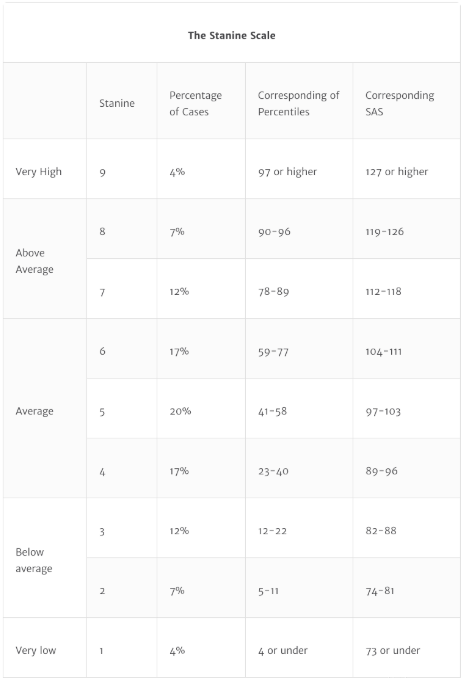The width and height of the screenshot is (464, 678).
Task: Click the '97 or higher' percentile cell
Action: [287, 172]
